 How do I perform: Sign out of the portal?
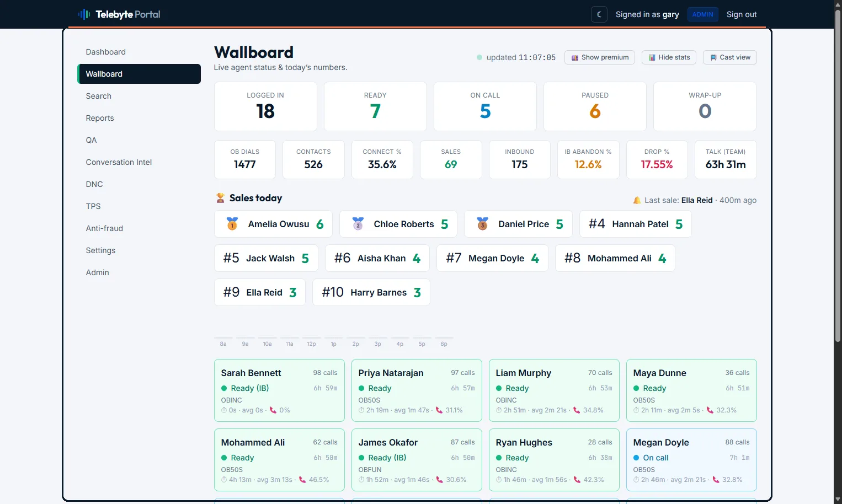tap(741, 14)
